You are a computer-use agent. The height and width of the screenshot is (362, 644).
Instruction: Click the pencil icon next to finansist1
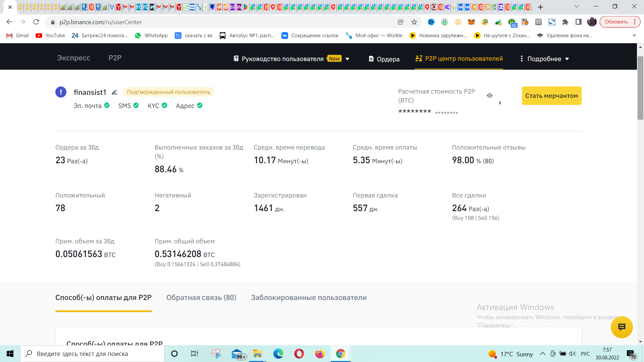point(114,92)
